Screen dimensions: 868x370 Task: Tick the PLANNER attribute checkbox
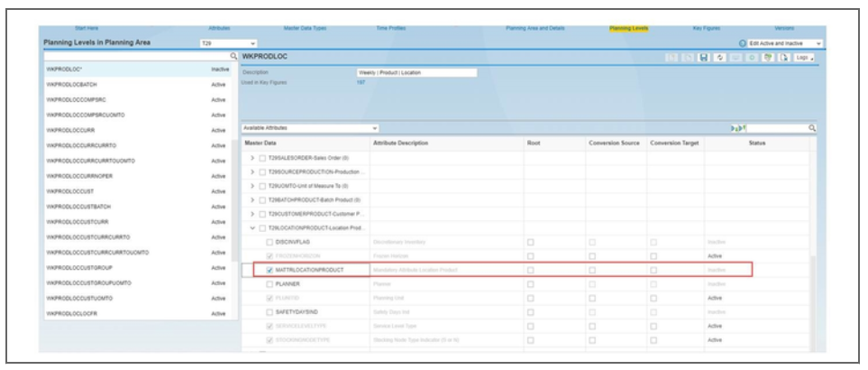(x=270, y=284)
